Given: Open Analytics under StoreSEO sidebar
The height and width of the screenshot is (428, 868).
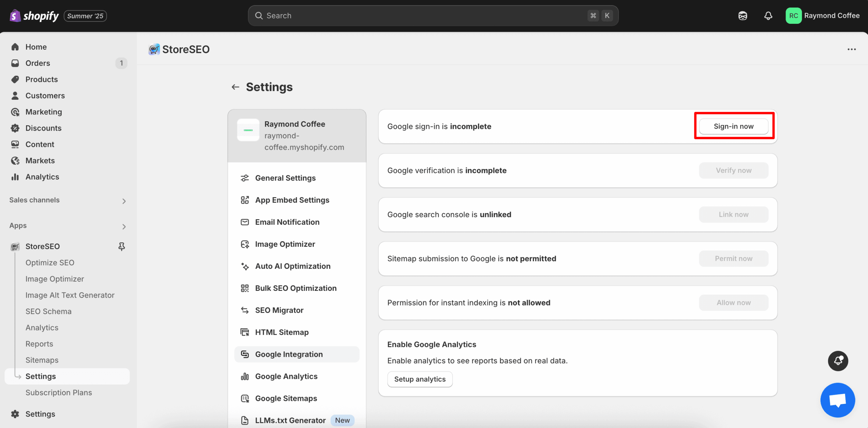Looking at the screenshot, I should tap(42, 328).
